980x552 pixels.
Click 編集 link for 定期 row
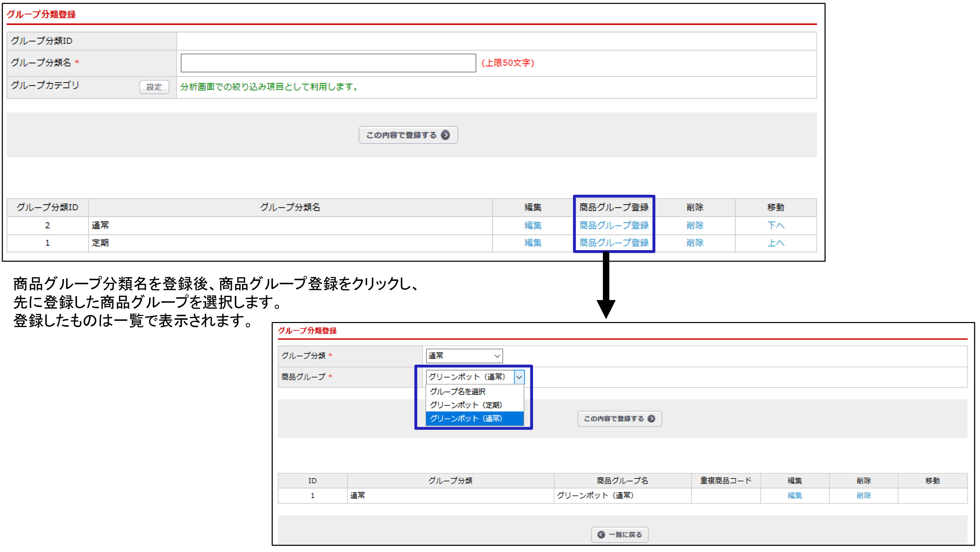click(x=532, y=242)
